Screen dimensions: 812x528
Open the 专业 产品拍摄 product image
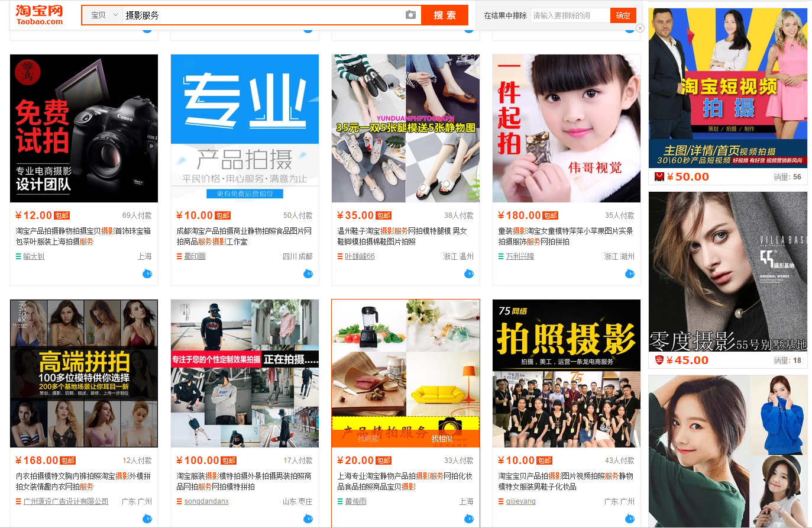pos(245,128)
